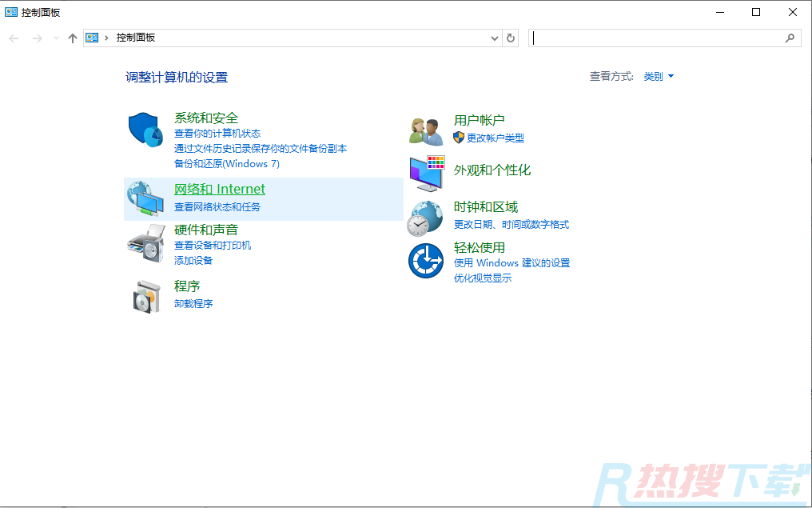Click 添加设备 link
Viewport: 812px width, 508px height.
coord(193,261)
